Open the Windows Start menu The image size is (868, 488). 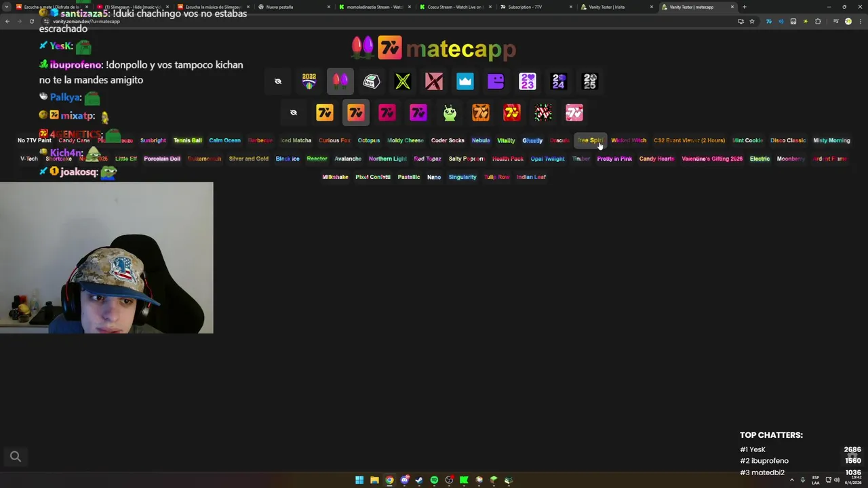pyautogui.click(x=359, y=480)
